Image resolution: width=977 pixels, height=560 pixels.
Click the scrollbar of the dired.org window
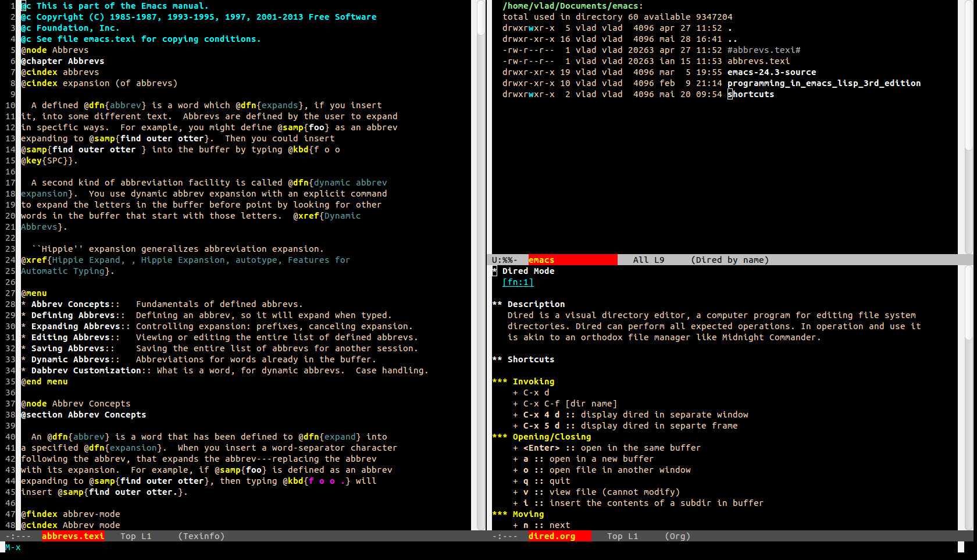click(x=968, y=398)
